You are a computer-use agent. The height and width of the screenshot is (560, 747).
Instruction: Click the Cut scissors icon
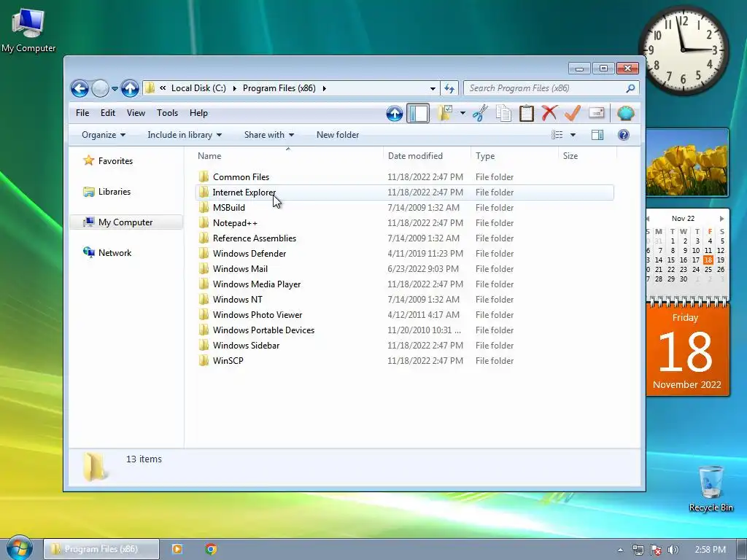point(480,113)
